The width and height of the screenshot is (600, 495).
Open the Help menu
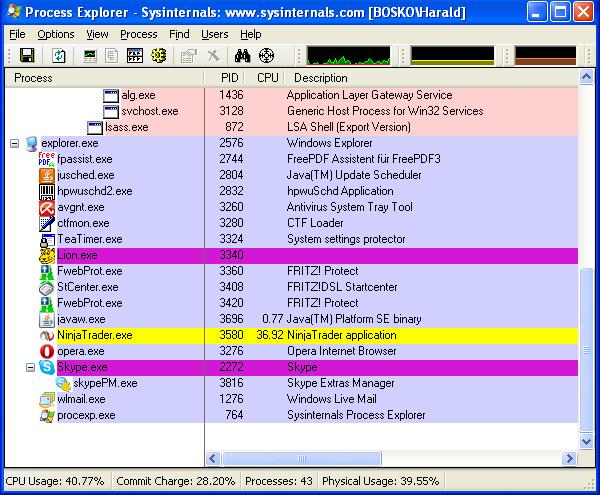coord(251,34)
